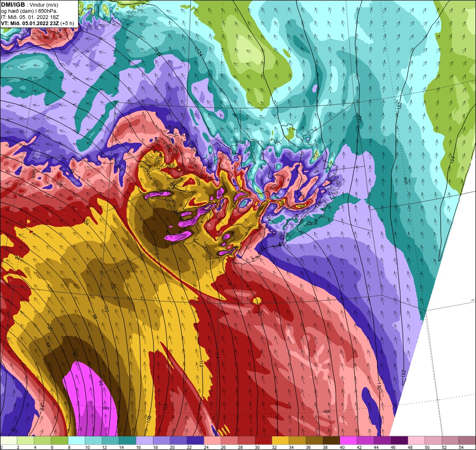
Task: Pick the light cyan 8–10 m/s legend swatch
Action: [x=77, y=440]
